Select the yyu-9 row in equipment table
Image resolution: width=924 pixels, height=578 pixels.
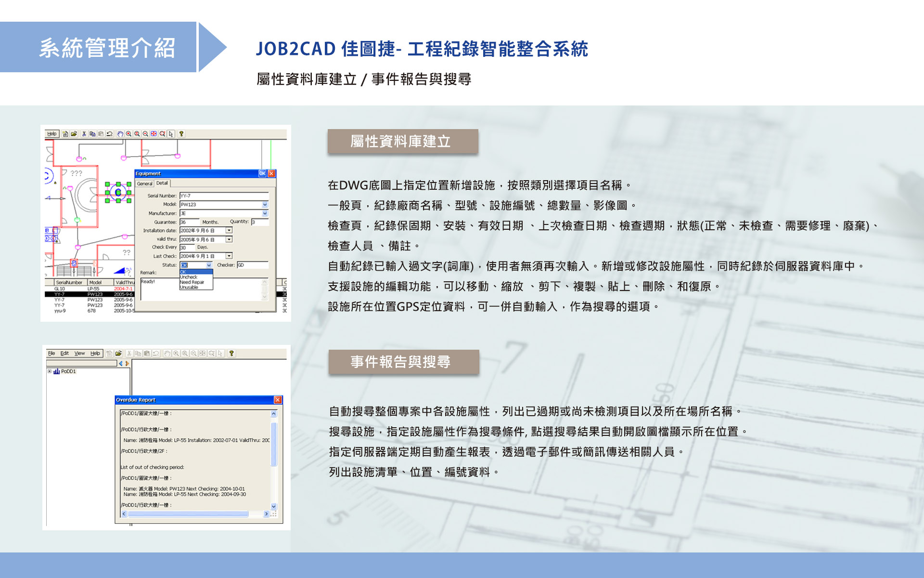pyautogui.click(x=90, y=311)
